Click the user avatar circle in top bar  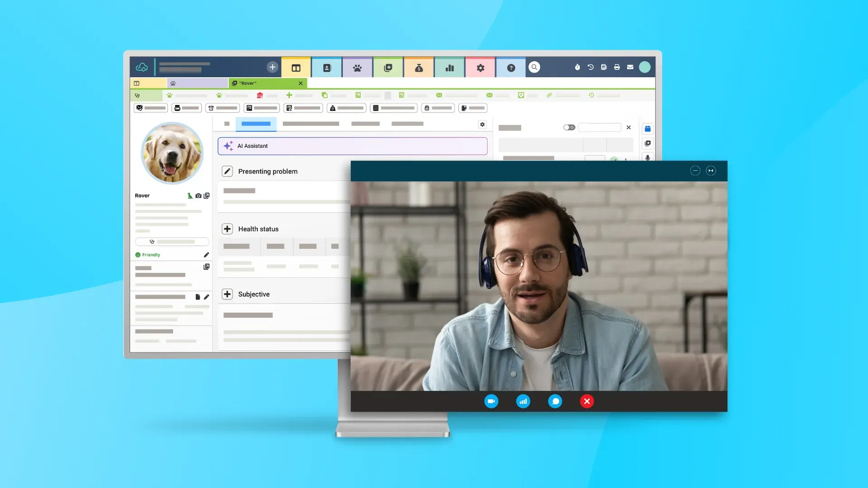coord(645,67)
